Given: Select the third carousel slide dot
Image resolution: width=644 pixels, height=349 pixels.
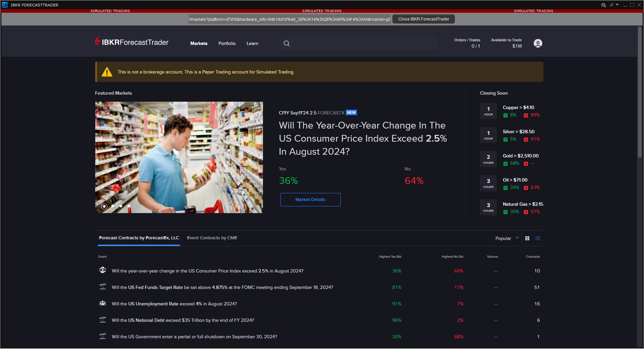Looking at the screenshot, I should pos(121,206).
